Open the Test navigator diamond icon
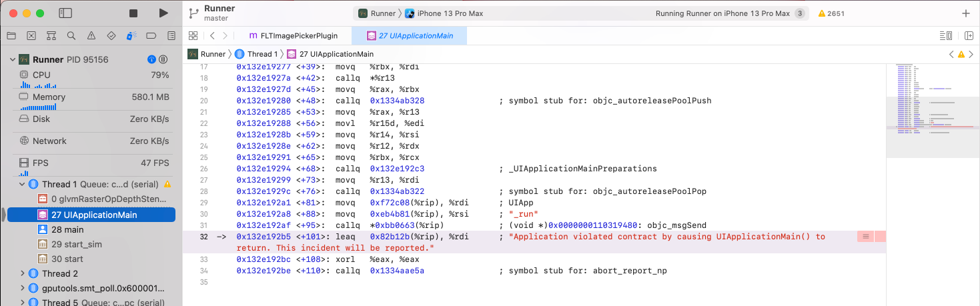 click(x=111, y=35)
